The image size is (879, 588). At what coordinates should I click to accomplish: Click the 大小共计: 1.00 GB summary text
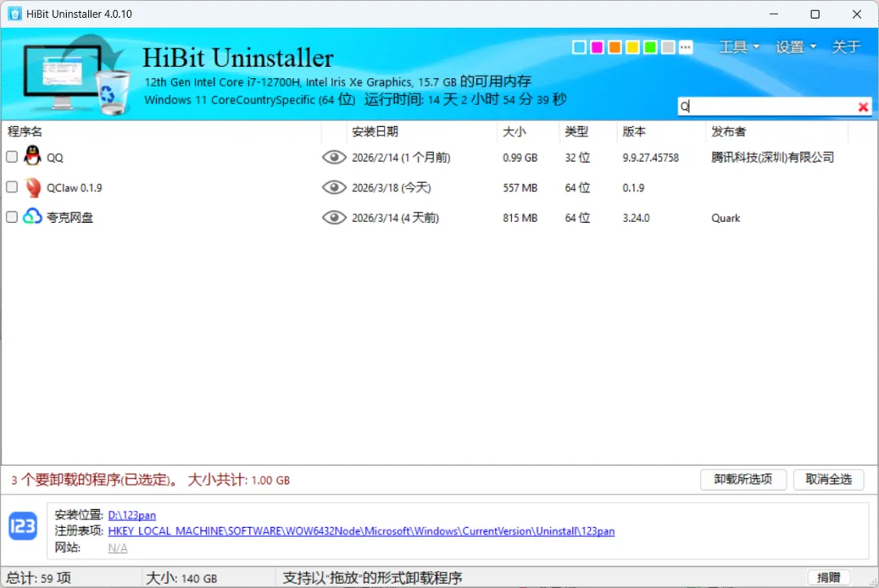[x=238, y=480]
